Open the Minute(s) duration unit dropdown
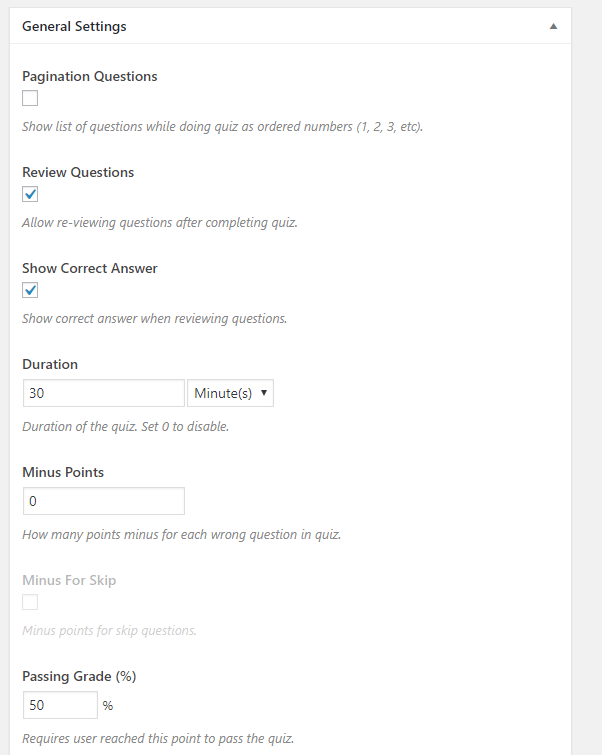 pos(230,393)
